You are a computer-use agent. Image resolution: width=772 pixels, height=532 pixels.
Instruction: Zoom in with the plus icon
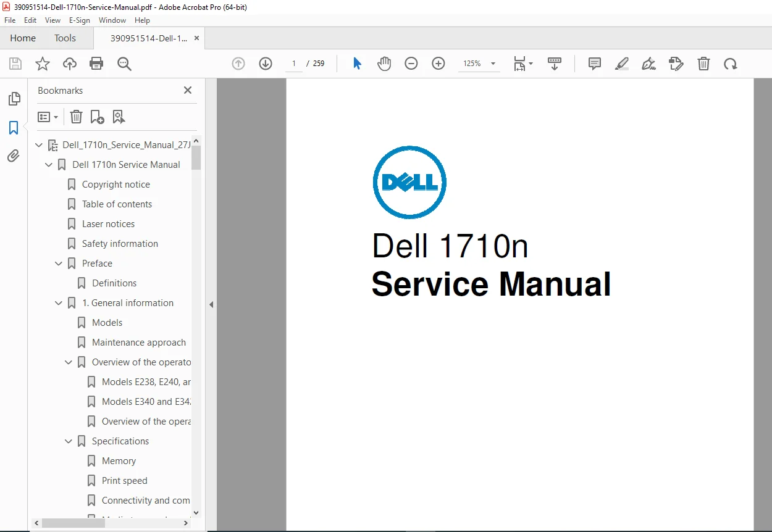click(x=438, y=64)
